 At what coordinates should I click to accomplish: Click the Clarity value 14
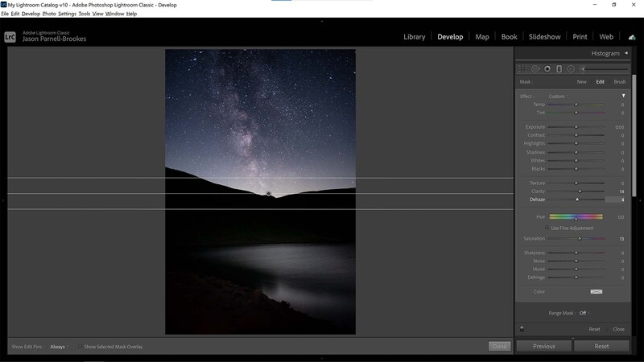click(x=621, y=191)
